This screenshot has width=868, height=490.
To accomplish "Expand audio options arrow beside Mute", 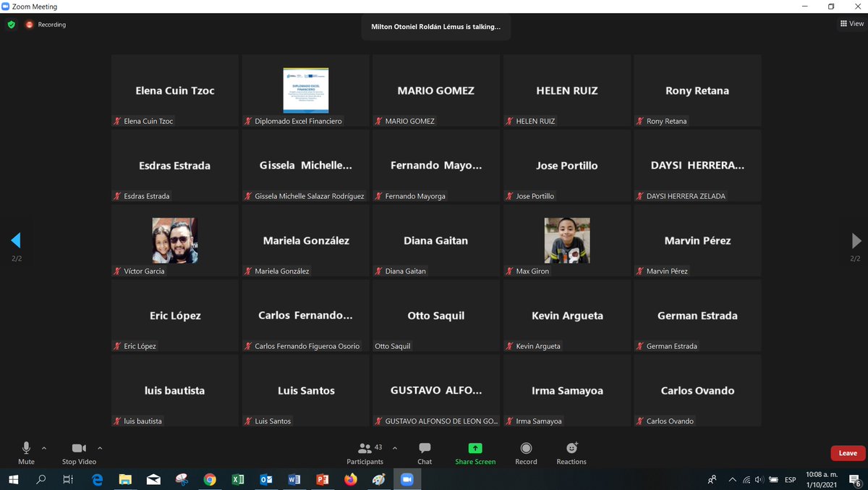I will click(44, 448).
